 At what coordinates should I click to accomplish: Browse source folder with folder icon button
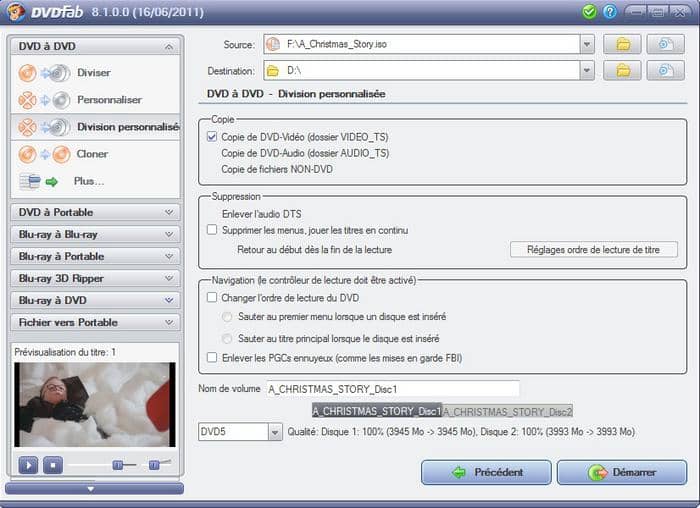tap(622, 44)
